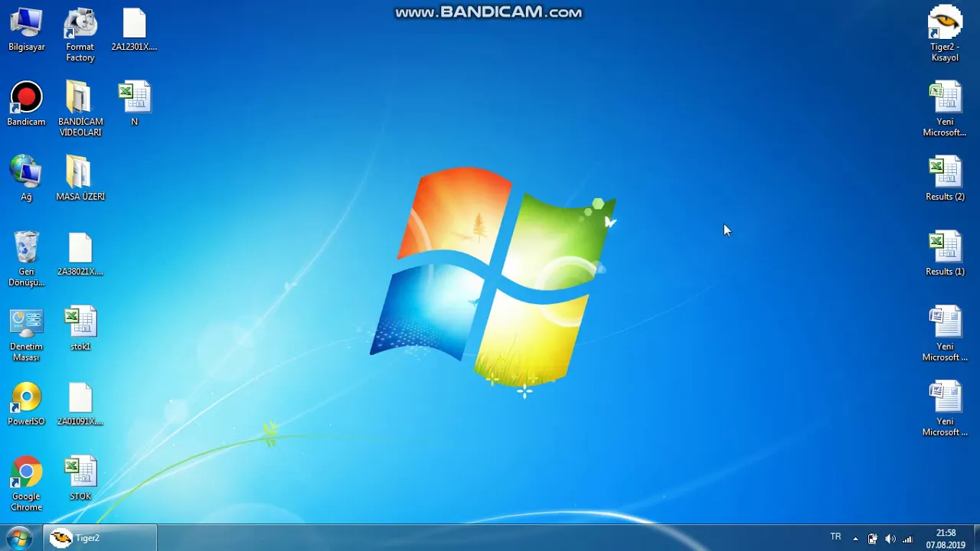The width and height of the screenshot is (980, 551).
Task: Show hidden system tray icons
Action: tap(855, 539)
